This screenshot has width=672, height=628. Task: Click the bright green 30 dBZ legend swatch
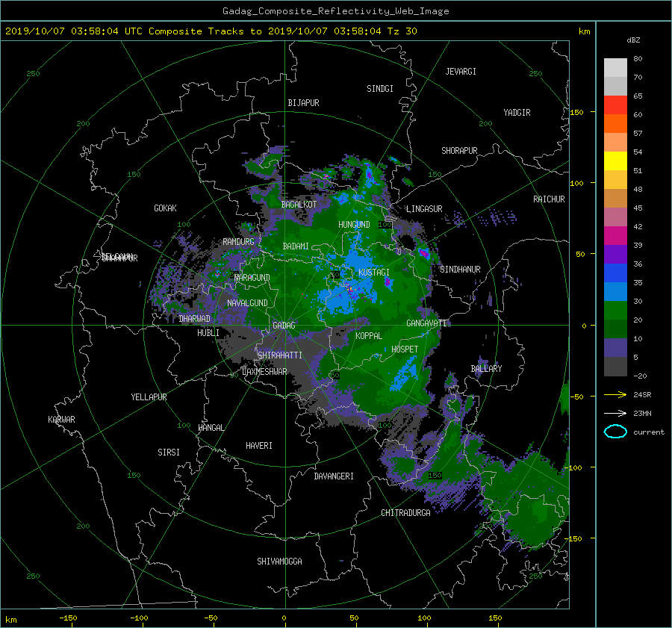[x=615, y=311]
